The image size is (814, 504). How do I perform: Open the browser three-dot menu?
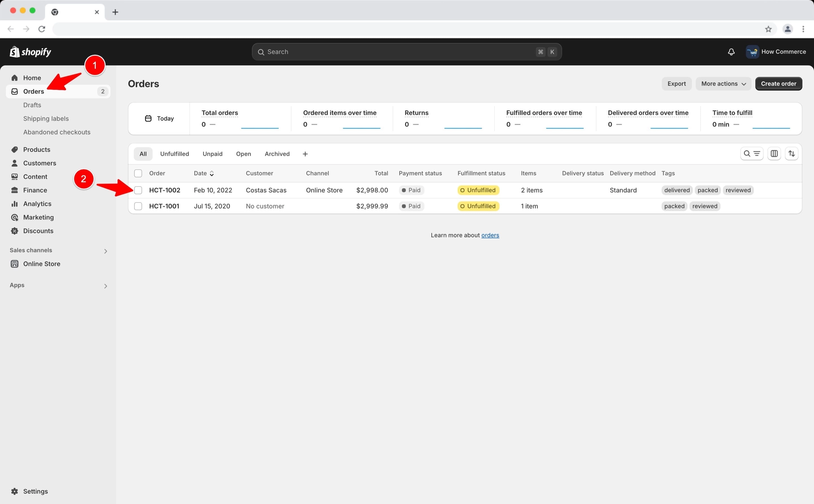click(803, 29)
